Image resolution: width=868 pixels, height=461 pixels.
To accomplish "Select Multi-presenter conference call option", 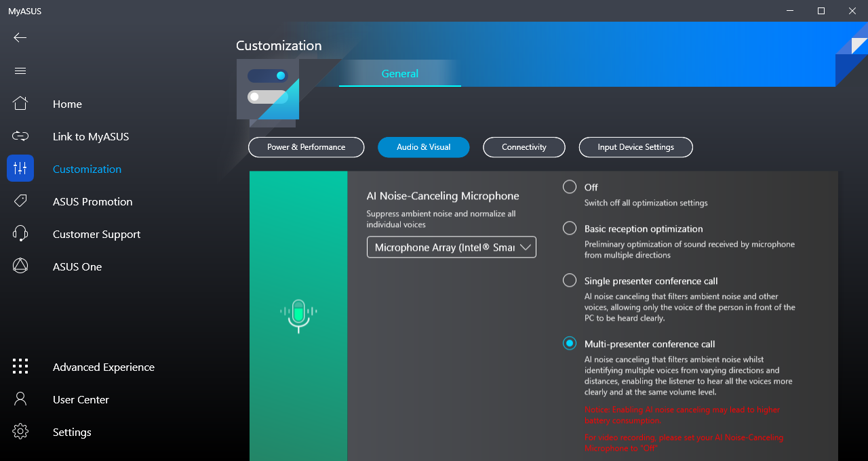I will (x=570, y=343).
